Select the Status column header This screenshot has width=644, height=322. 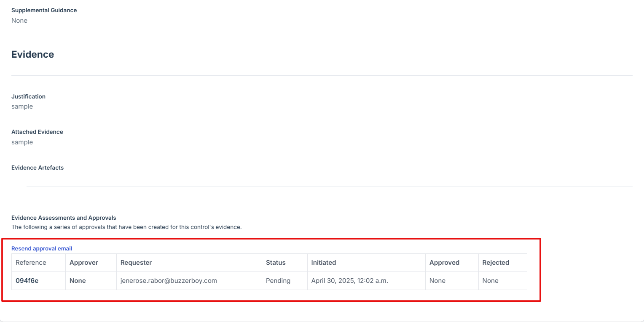276,263
